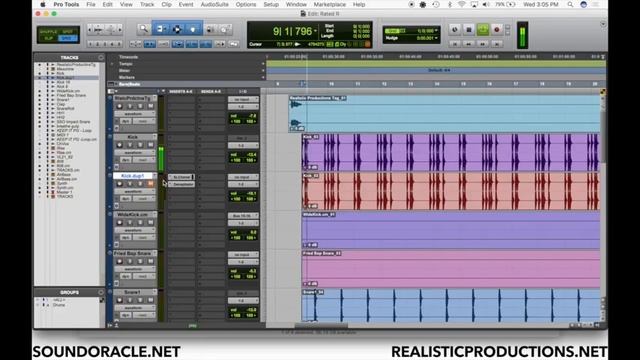Select the Scrubber tool
This screenshot has width=640, height=360.
click(x=210, y=29)
